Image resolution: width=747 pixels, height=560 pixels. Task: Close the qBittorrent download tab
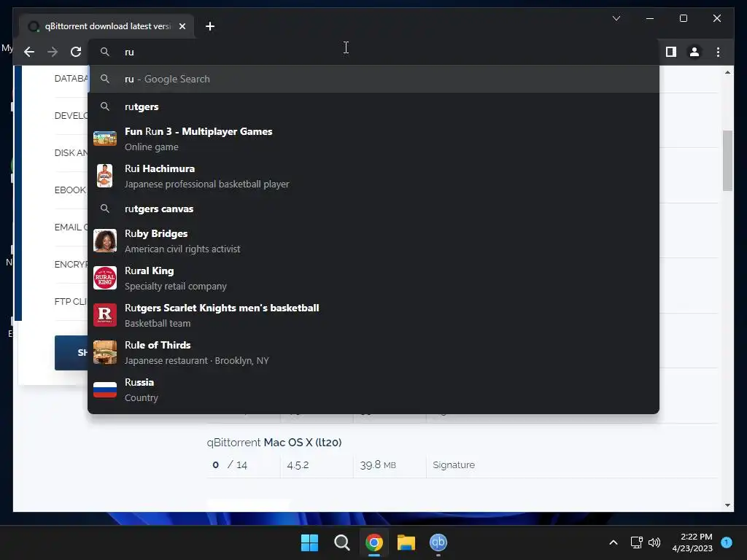182,26
